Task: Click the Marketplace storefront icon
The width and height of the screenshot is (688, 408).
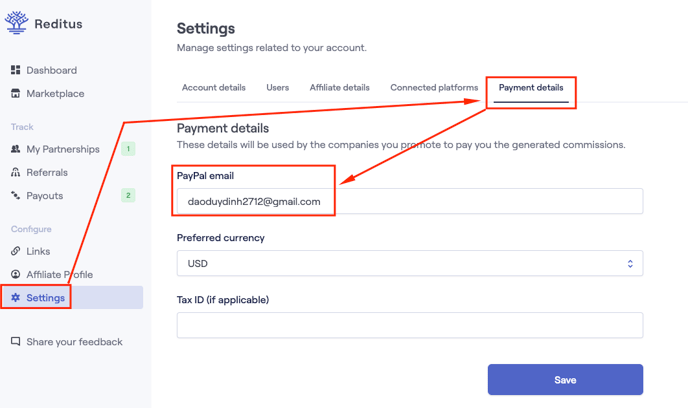Action: tap(15, 93)
